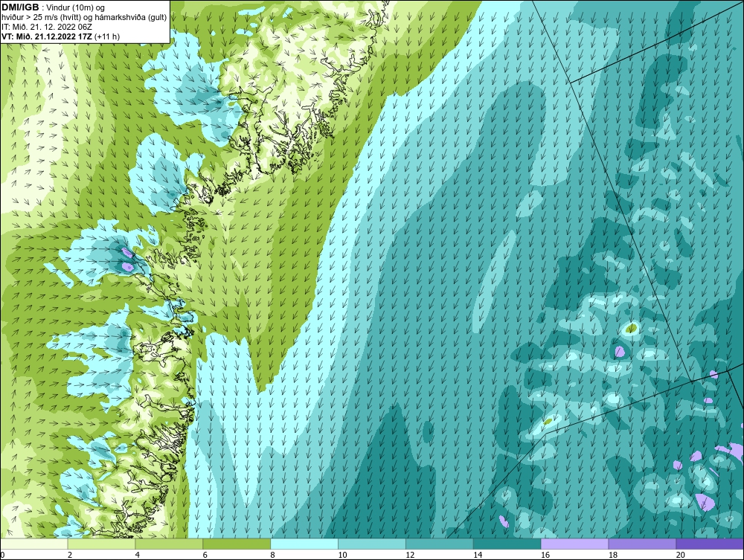Click the 4–6 m/s green legend swatch
This screenshot has width=744, height=560.
(x=169, y=544)
